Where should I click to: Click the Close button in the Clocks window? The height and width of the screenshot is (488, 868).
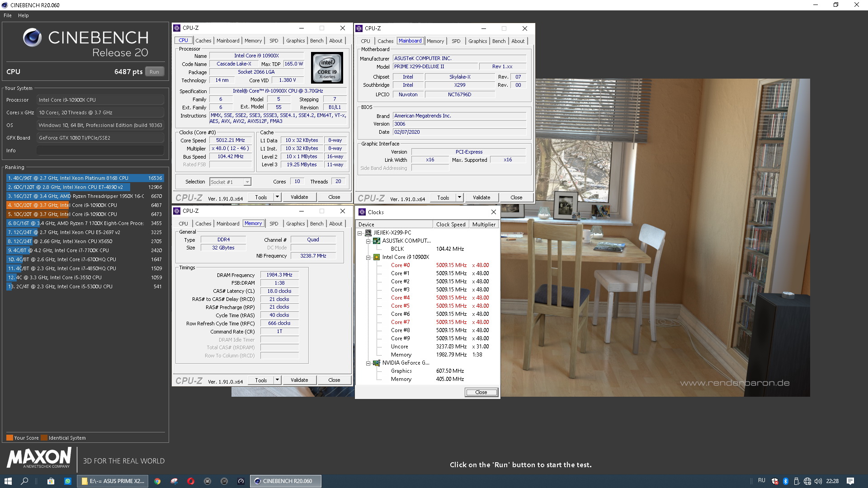point(481,392)
